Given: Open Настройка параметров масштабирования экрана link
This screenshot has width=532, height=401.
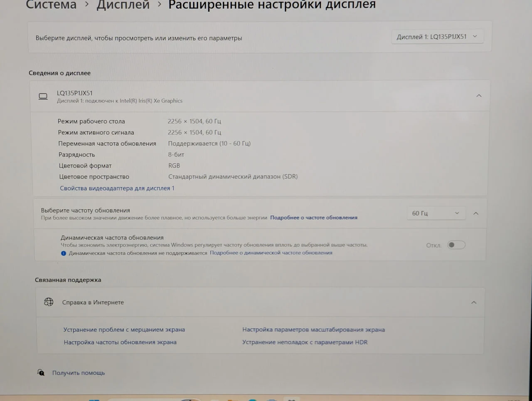Looking at the screenshot, I should (313, 329).
